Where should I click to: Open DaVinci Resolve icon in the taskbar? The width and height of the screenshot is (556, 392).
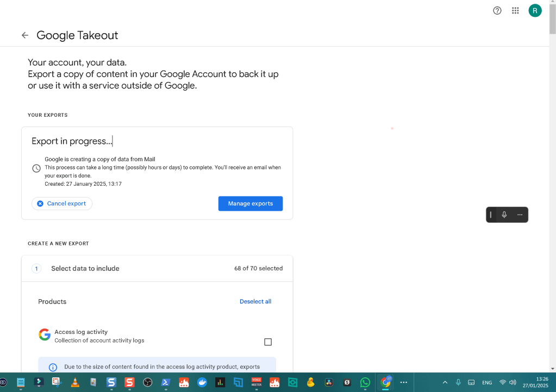click(x=329, y=382)
